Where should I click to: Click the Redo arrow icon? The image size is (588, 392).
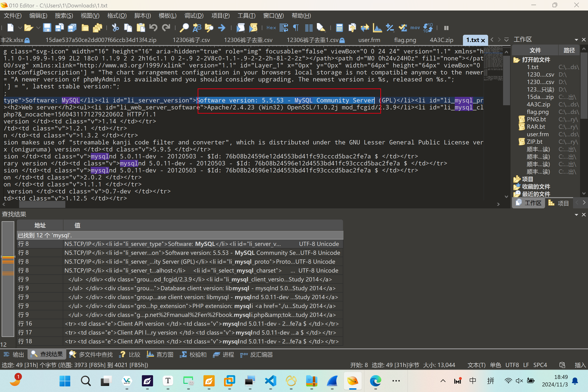(x=166, y=28)
